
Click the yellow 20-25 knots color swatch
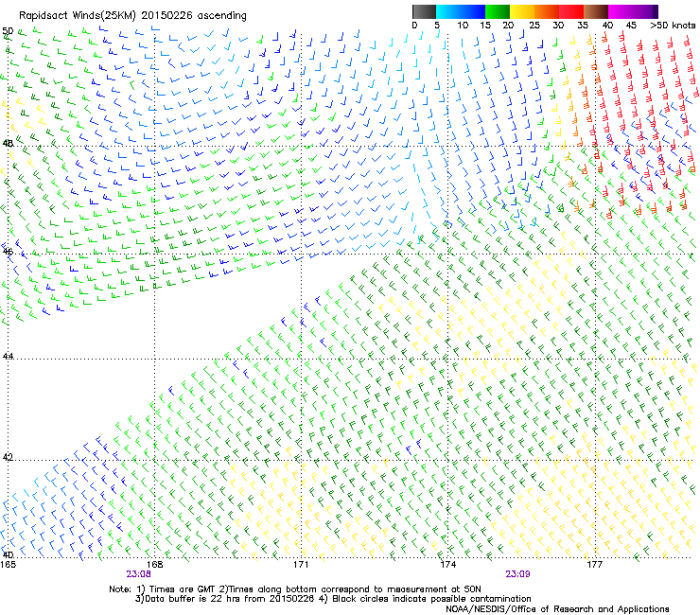pos(522,11)
